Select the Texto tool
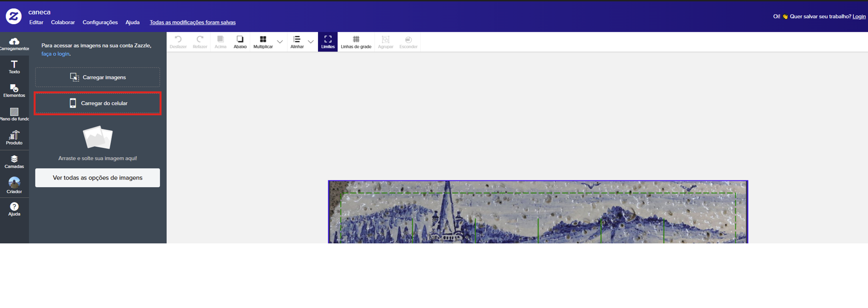Image resolution: width=868 pixels, height=308 pixels. click(x=14, y=67)
